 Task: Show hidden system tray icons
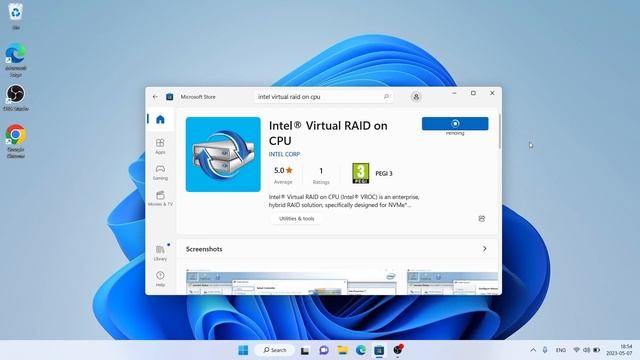[533, 350]
